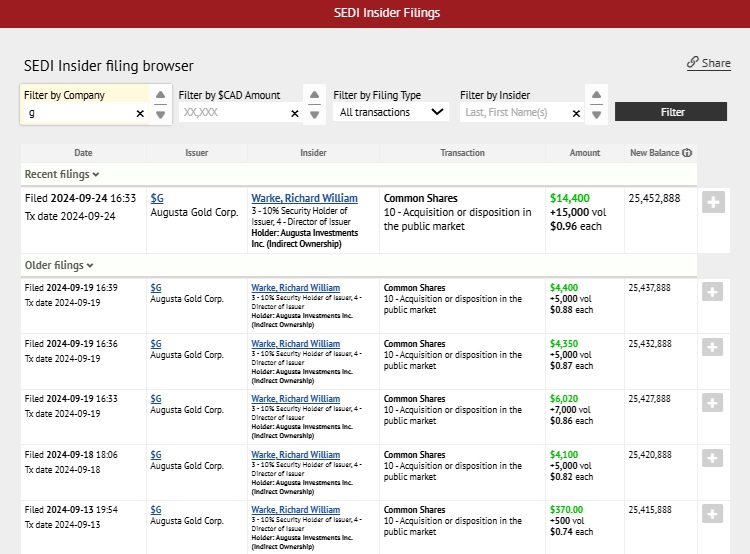Collapse the Recent filings section
Image resolution: width=750 pixels, height=554 pixels.
click(62, 175)
